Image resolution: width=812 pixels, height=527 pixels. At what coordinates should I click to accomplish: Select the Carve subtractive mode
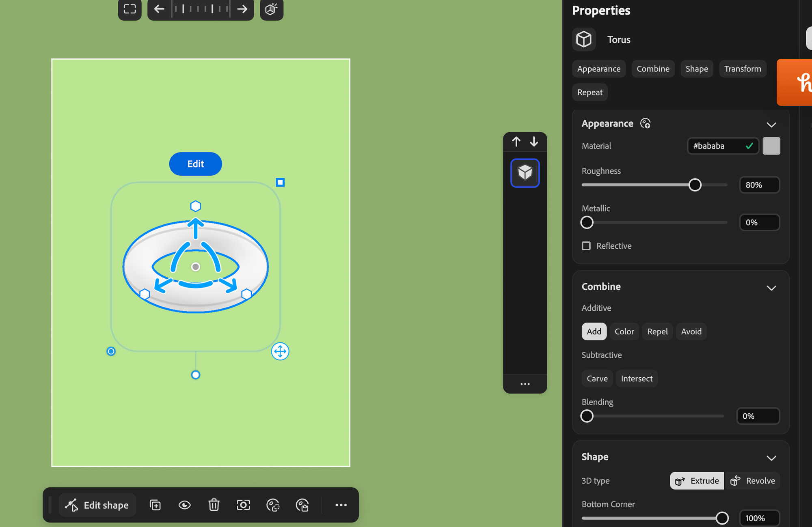tap(597, 379)
